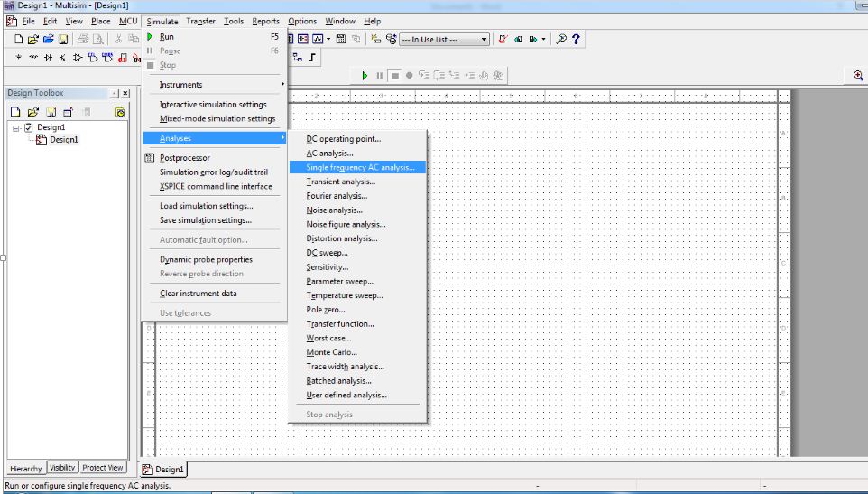Open Interactive simulation settings
Image resolution: width=868 pixels, height=494 pixels.
tap(214, 105)
